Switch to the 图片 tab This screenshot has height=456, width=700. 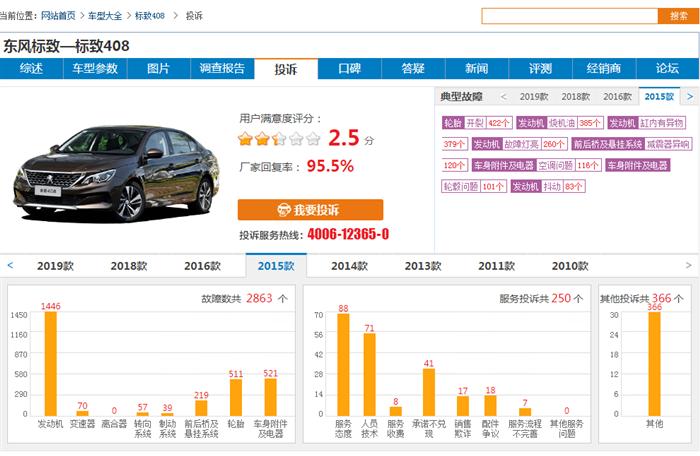(158, 68)
